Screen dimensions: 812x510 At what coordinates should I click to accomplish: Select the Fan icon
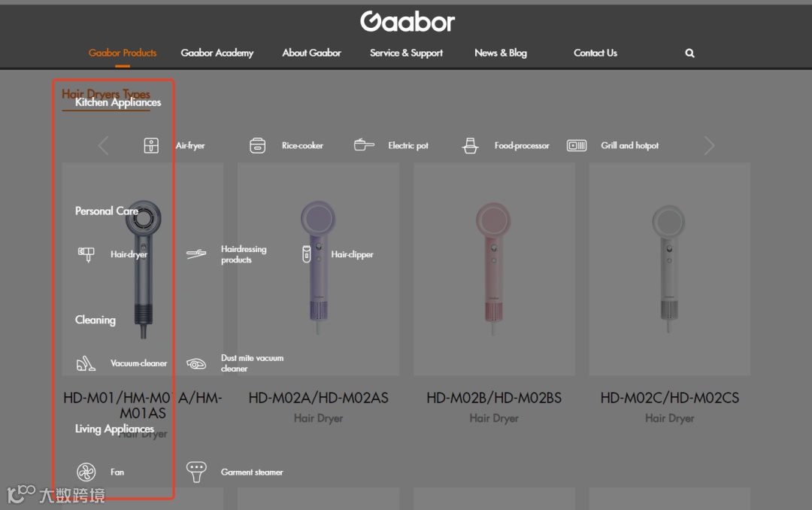click(86, 472)
